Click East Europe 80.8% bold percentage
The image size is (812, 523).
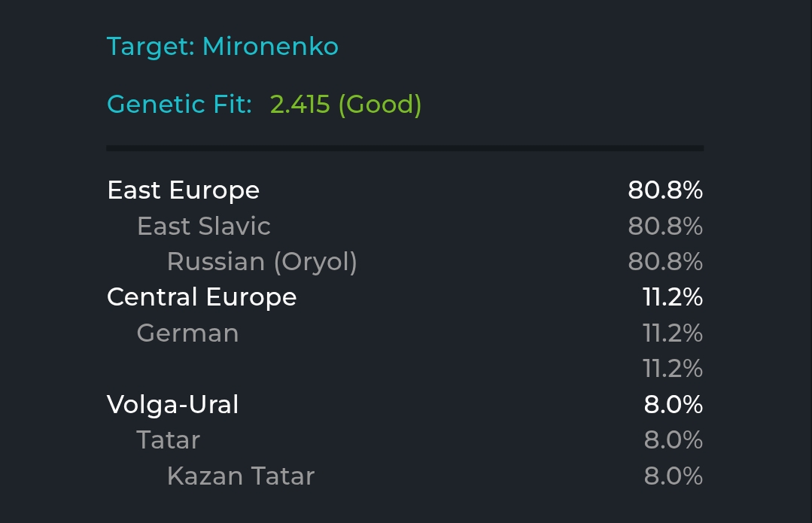665,190
